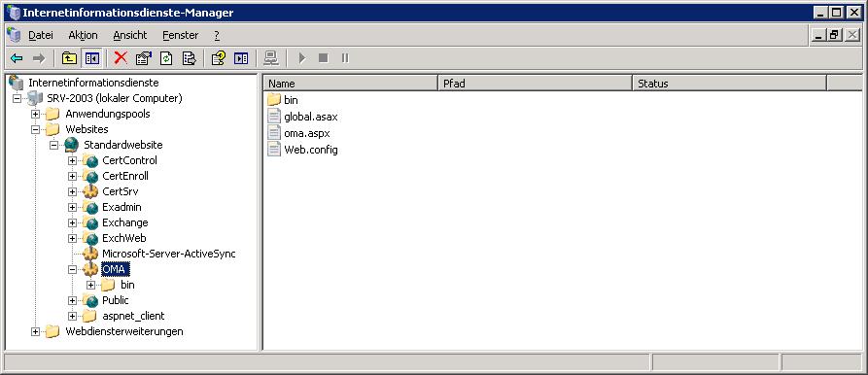This screenshot has height=375, width=868.
Task: Select the aspnet_client tree label
Action: (x=133, y=317)
